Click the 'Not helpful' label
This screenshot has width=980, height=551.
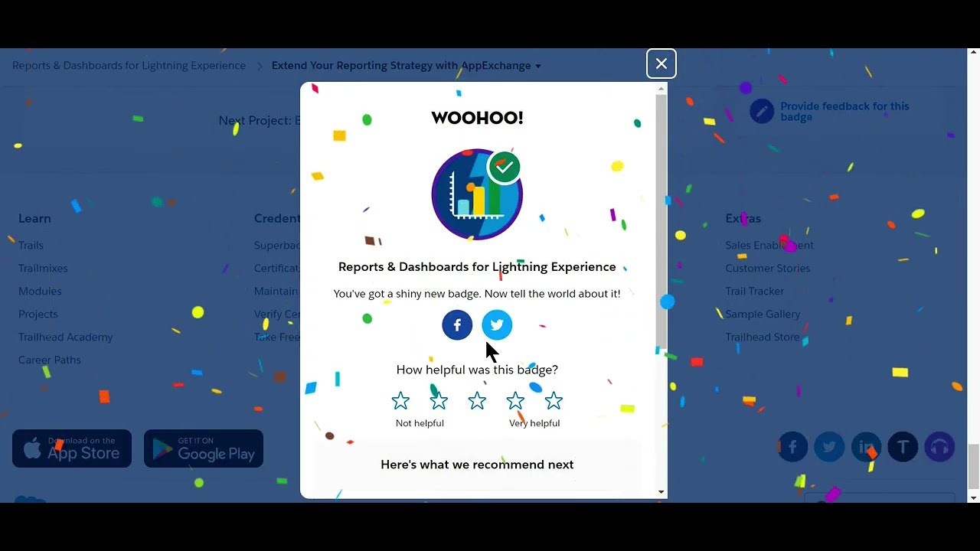[420, 423]
